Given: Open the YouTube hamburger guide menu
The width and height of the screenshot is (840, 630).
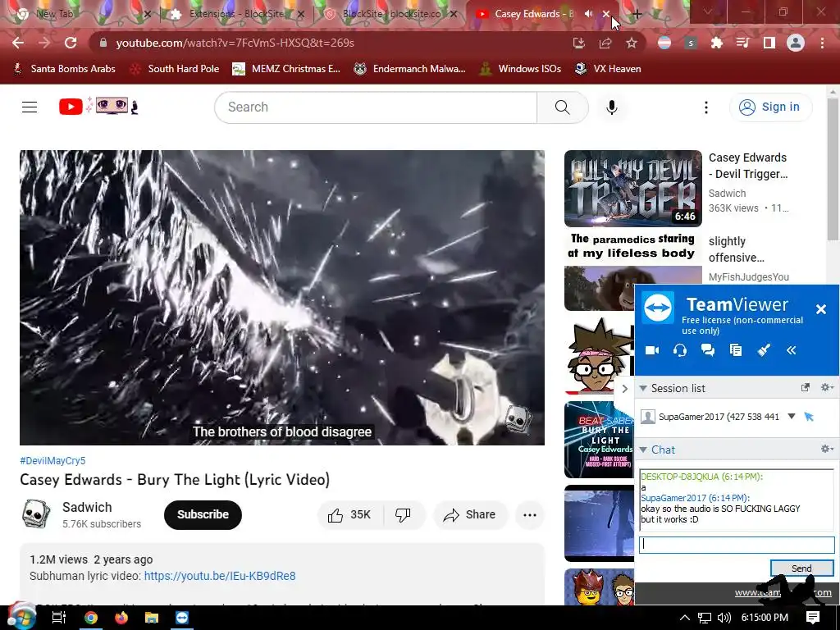Looking at the screenshot, I should click(30, 107).
